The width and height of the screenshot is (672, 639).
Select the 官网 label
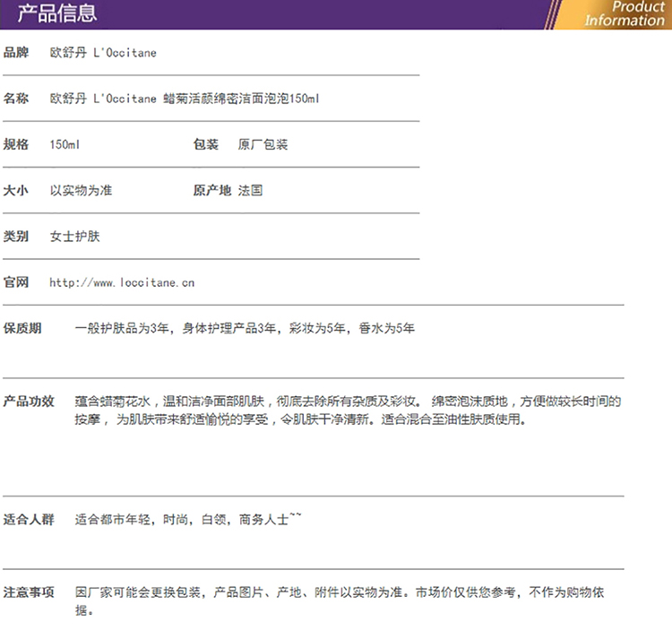[16, 282]
